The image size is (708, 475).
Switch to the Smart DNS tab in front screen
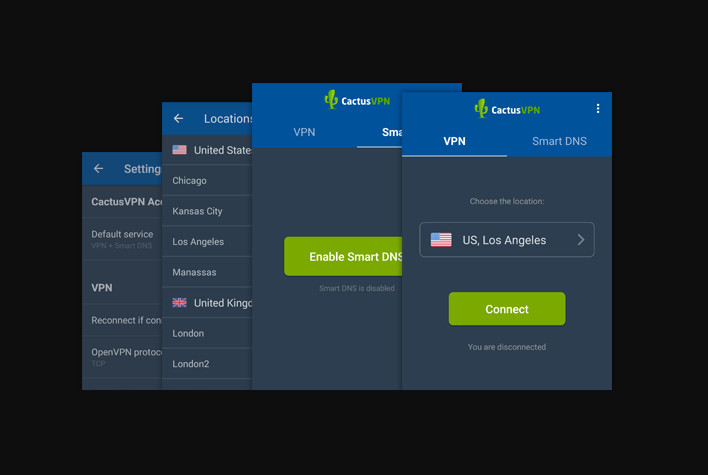coord(559,141)
